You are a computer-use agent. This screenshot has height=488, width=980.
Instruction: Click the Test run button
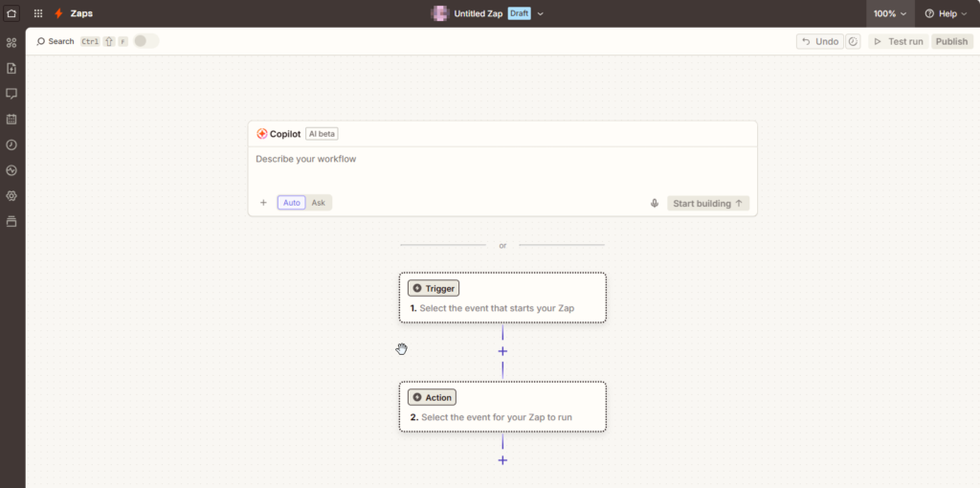pyautogui.click(x=898, y=41)
